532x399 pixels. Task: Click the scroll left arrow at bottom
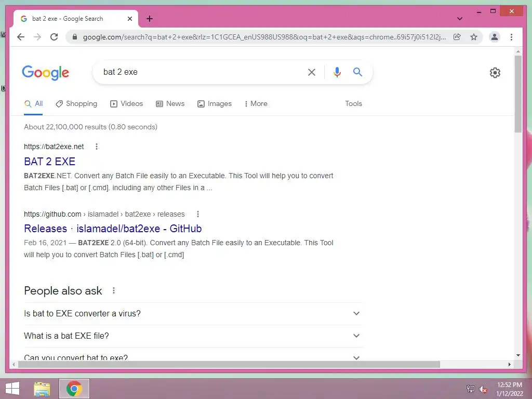coord(13,364)
